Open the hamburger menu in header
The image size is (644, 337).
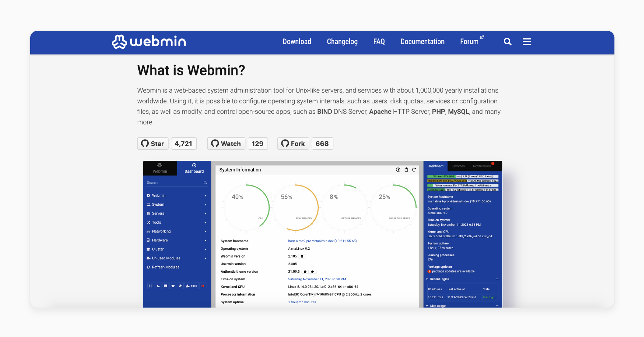[x=527, y=42]
